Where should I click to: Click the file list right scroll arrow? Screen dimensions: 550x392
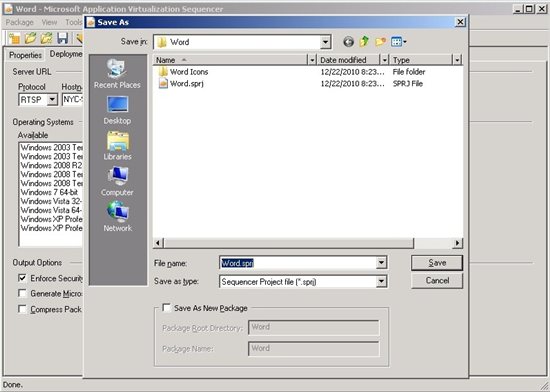coord(457,243)
